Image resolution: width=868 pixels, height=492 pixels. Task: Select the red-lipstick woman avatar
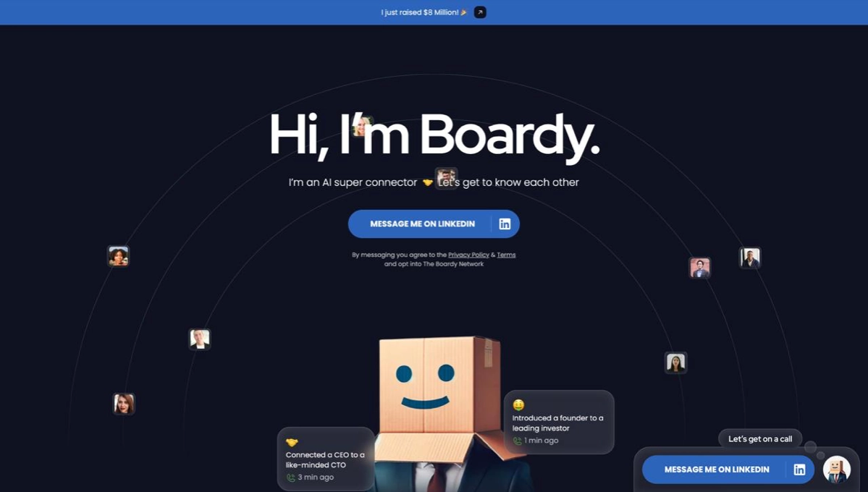[124, 404]
